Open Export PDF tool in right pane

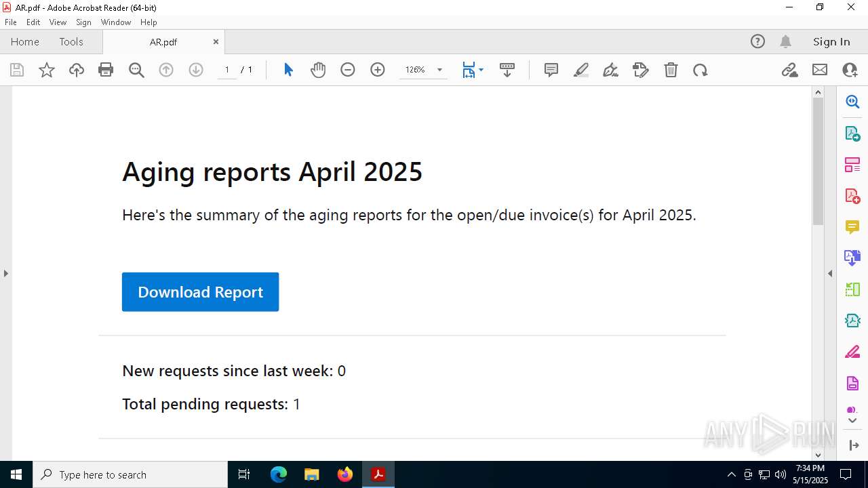[852, 134]
